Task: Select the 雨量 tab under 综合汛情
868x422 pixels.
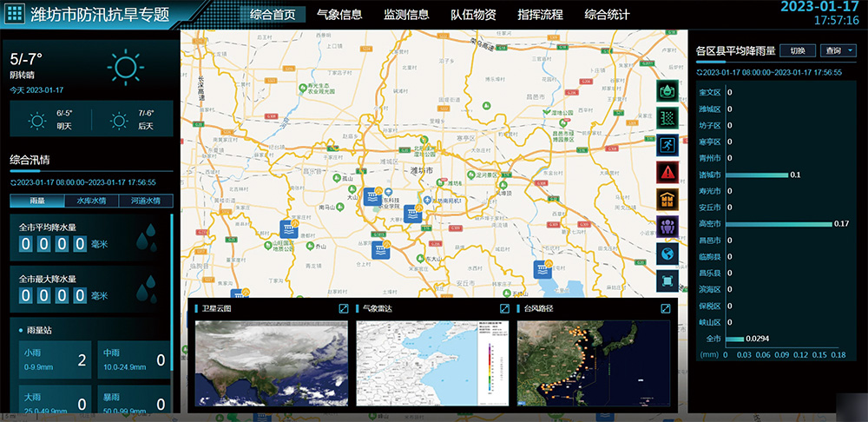Action: pyautogui.click(x=37, y=201)
